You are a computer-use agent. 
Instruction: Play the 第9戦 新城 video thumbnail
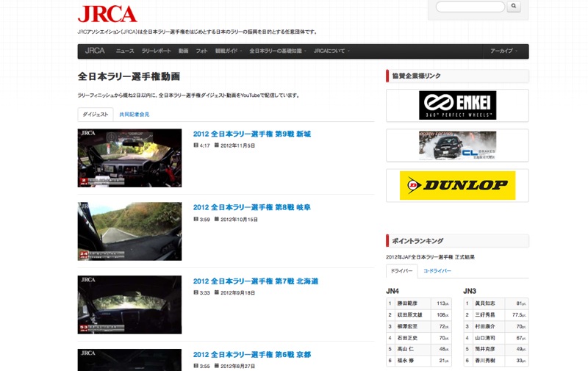tap(130, 158)
